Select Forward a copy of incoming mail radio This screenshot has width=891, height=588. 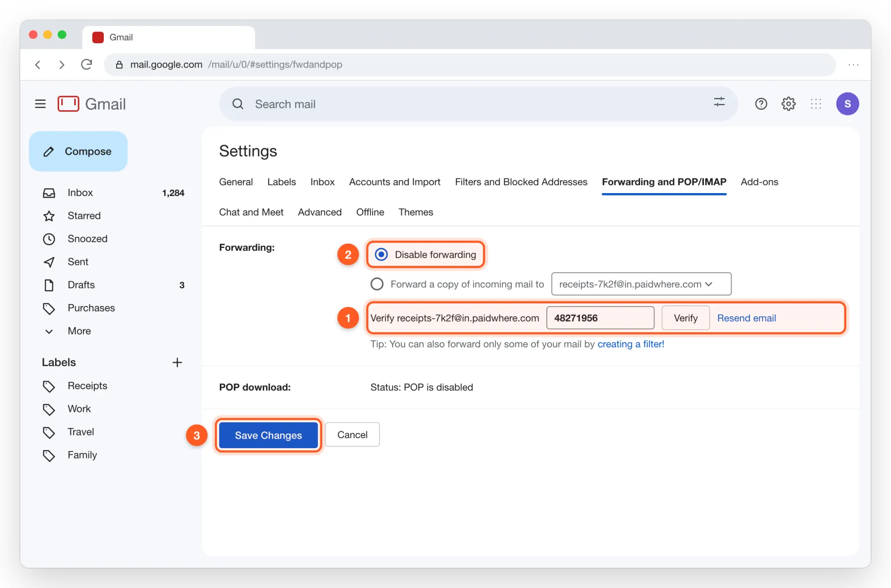click(x=377, y=284)
